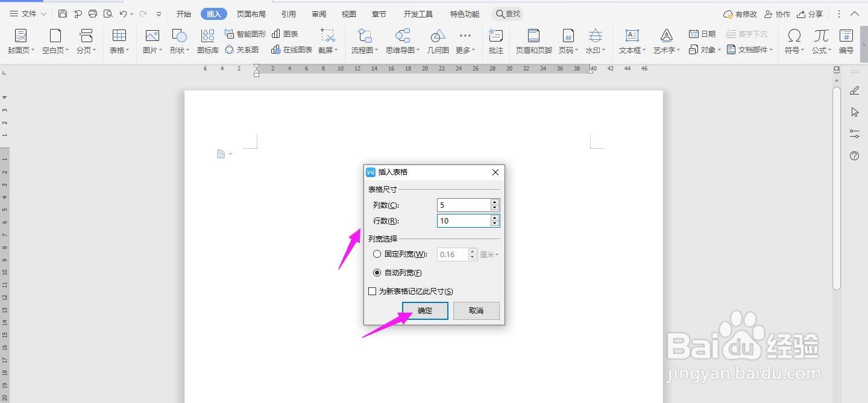Click the vertical scrollbar

pos(837,188)
